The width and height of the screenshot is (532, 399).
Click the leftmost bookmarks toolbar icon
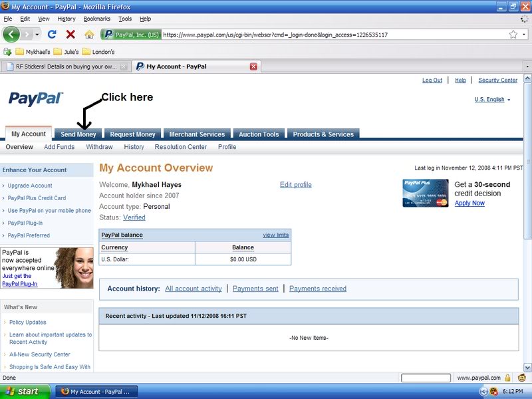(7, 52)
